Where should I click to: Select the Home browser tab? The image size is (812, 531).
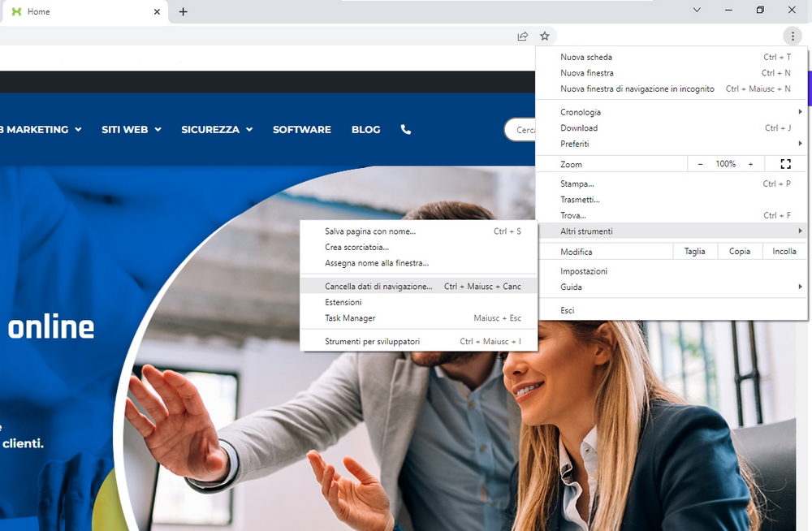point(84,12)
